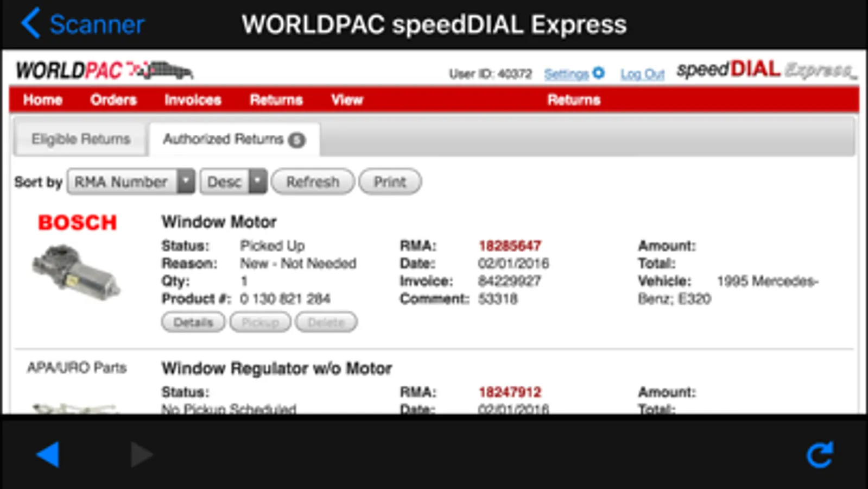Click the WORLDPAC logo
Screen dimensions: 868x489
pos(104,71)
